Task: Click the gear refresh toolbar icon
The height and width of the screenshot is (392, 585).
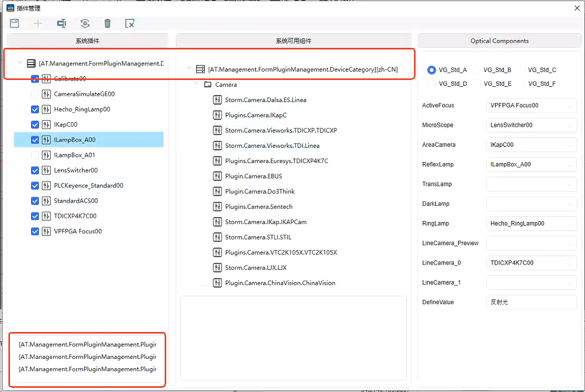Action: [85, 23]
